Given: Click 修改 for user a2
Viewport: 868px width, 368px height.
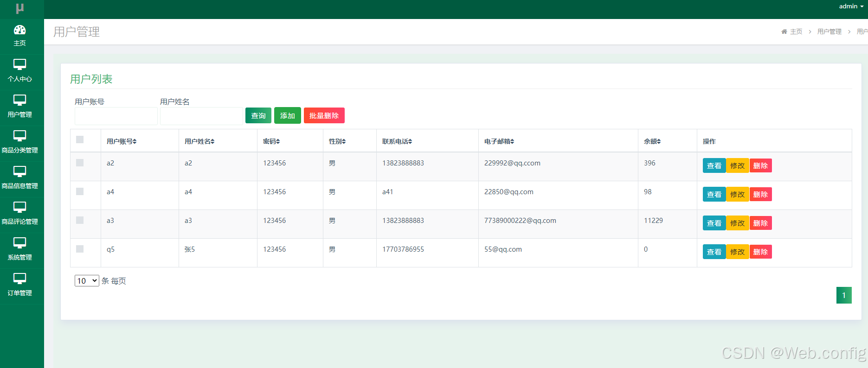Looking at the screenshot, I should coord(738,165).
